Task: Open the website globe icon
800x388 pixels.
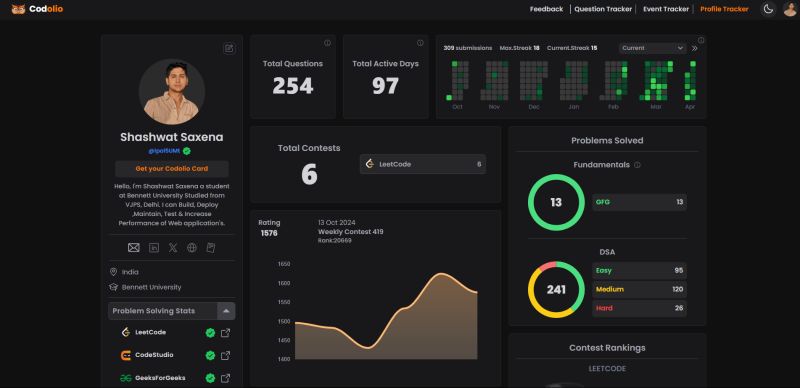Action: click(x=192, y=248)
